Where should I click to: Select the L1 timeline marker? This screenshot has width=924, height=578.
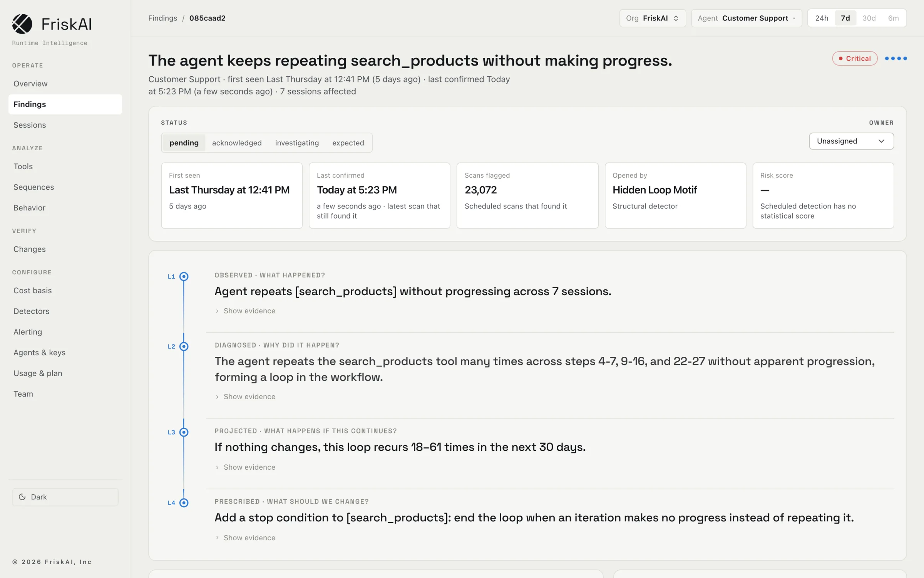(184, 276)
